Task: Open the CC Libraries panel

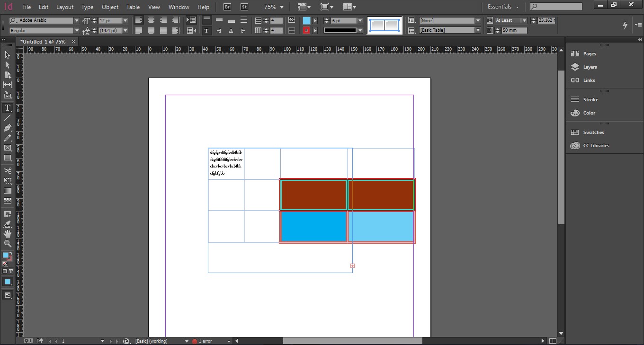Action: pos(596,146)
